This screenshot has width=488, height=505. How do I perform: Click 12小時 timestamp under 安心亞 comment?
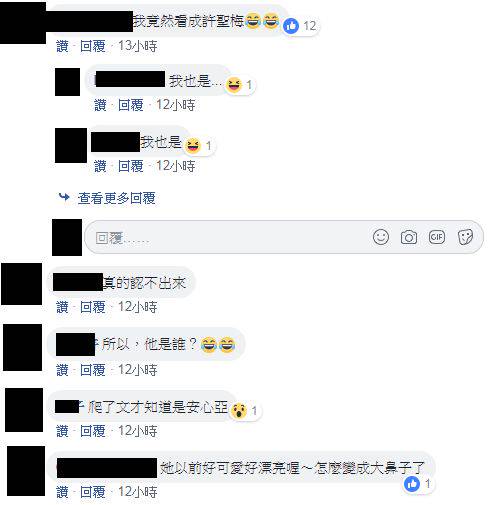click(x=137, y=431)
